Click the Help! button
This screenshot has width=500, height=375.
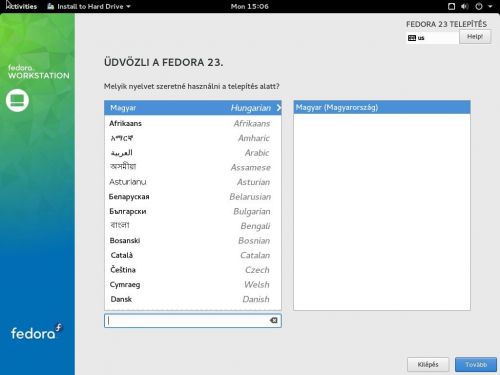[x=475, y=37]
